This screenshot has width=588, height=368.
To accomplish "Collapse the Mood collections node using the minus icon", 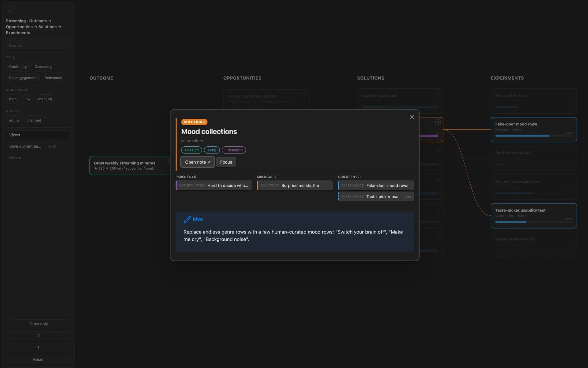I will [438, 122].
